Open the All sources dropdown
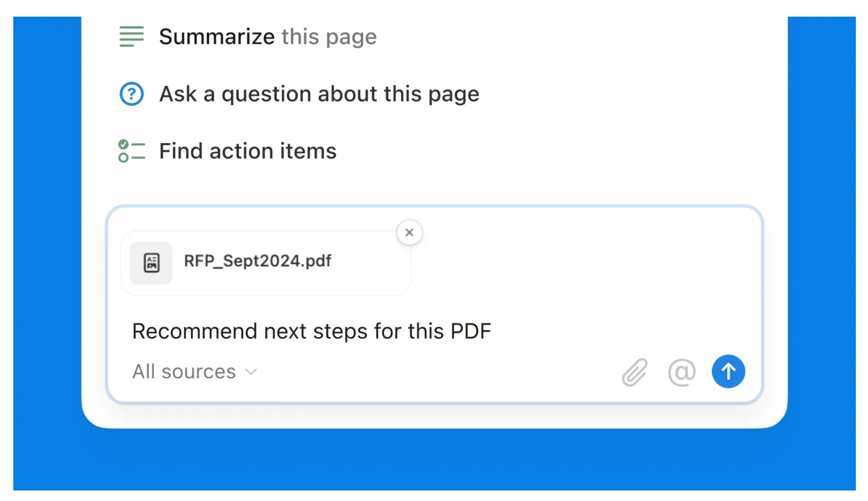The height and width of the screenshot is (501, 868). click(184, 372)
